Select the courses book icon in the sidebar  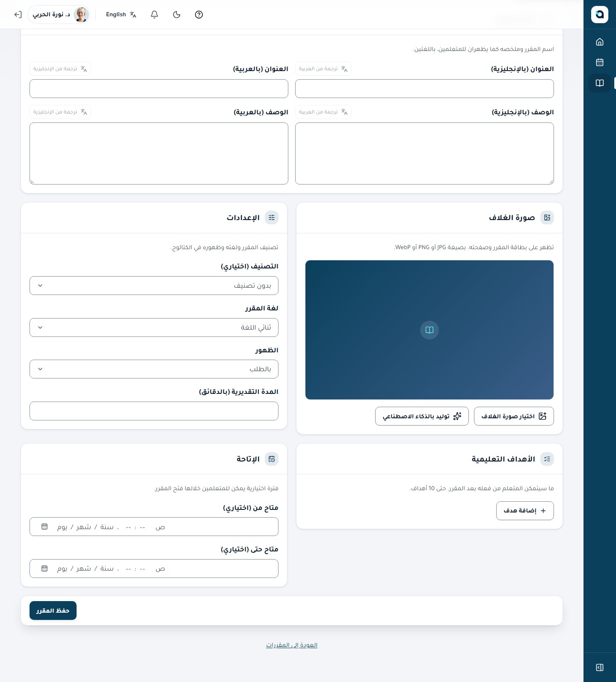[600, 83]
